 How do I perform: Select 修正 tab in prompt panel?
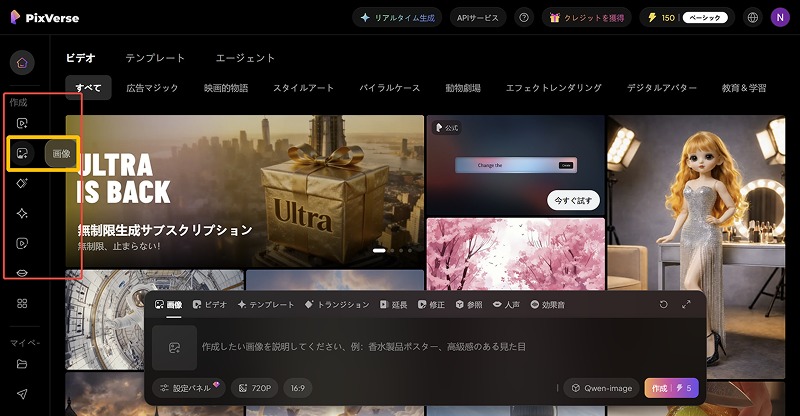432,305
